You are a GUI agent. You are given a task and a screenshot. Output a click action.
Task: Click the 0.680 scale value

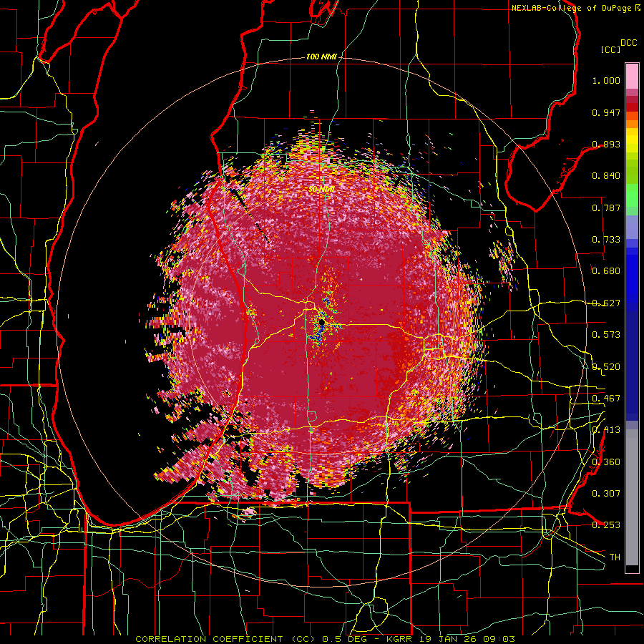click(x=606, y=271)
